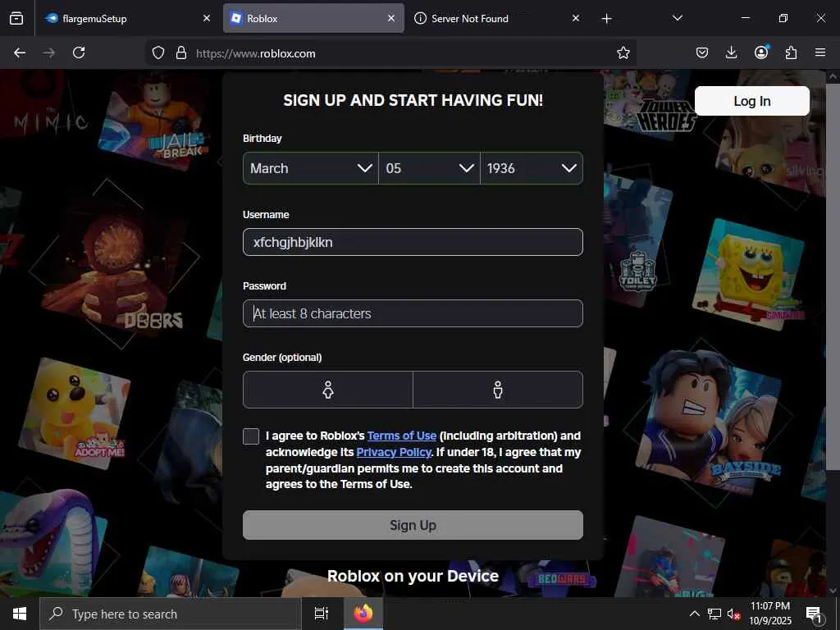Open the notification center icon

(x=814, y=614)
